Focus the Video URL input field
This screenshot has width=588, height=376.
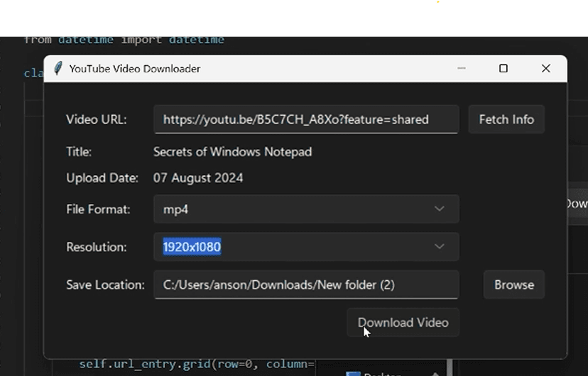point(305,119)
